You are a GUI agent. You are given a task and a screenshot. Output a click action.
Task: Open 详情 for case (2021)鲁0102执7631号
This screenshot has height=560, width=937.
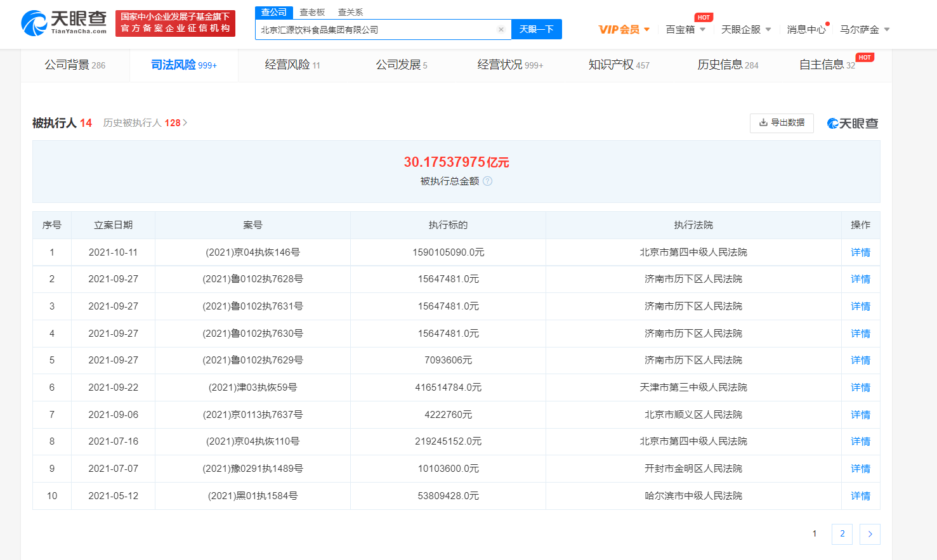click(x=860, y=306)
